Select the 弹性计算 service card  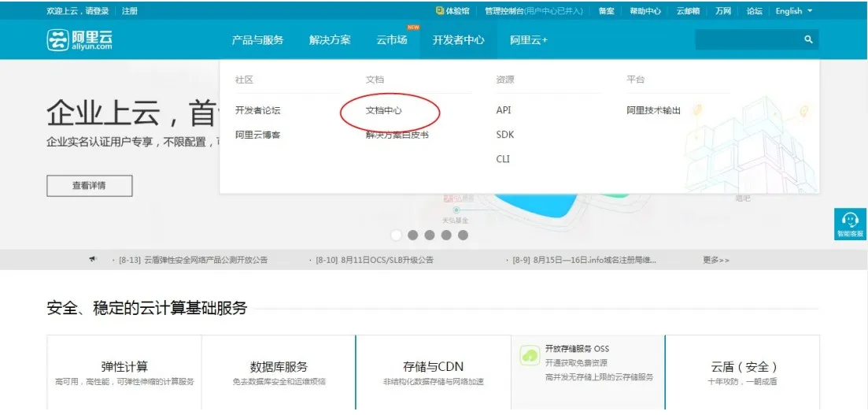point(124,372)
